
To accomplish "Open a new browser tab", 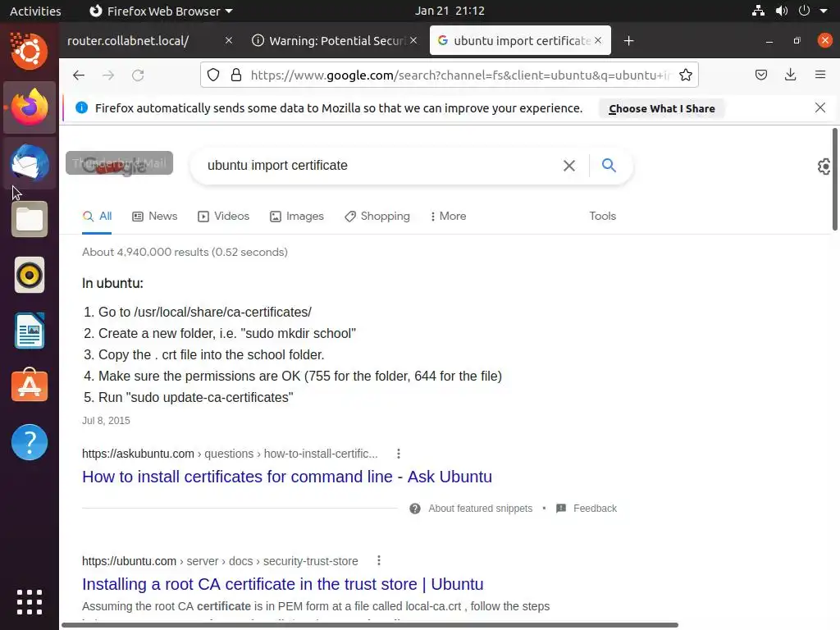I will tap(628, 41).
